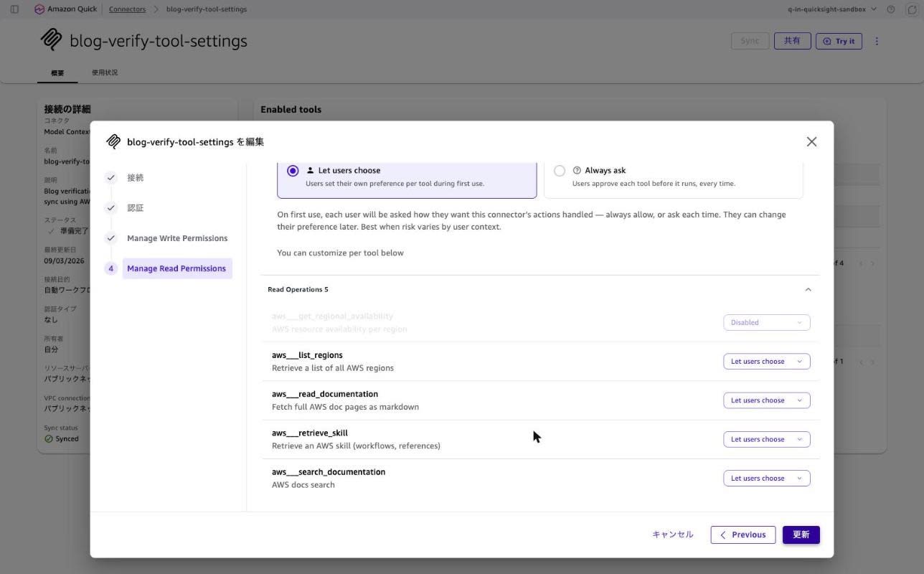Open permission dropdown for aws___read_documentation
Image resolution: width=924 pixels, height=574 pixels.
click(766, 400)
